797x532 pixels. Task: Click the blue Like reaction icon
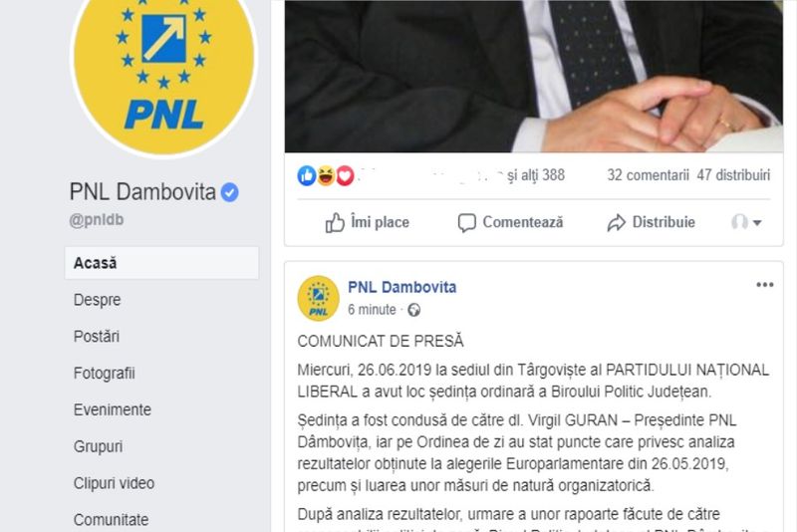click(x=307, y=175)
